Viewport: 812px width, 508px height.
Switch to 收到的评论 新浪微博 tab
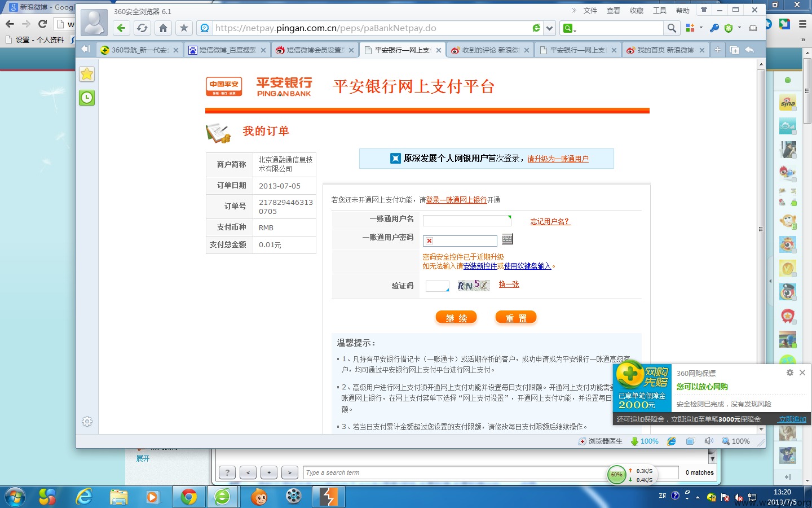(490, 50)
